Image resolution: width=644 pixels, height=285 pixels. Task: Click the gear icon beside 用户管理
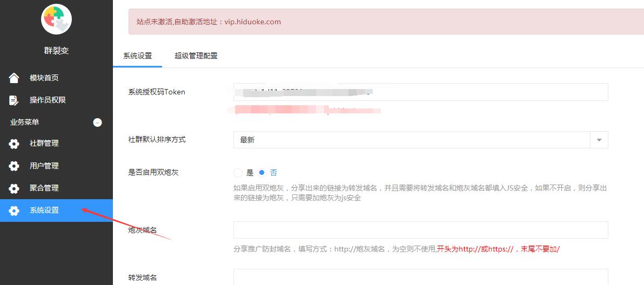[14, 166]
